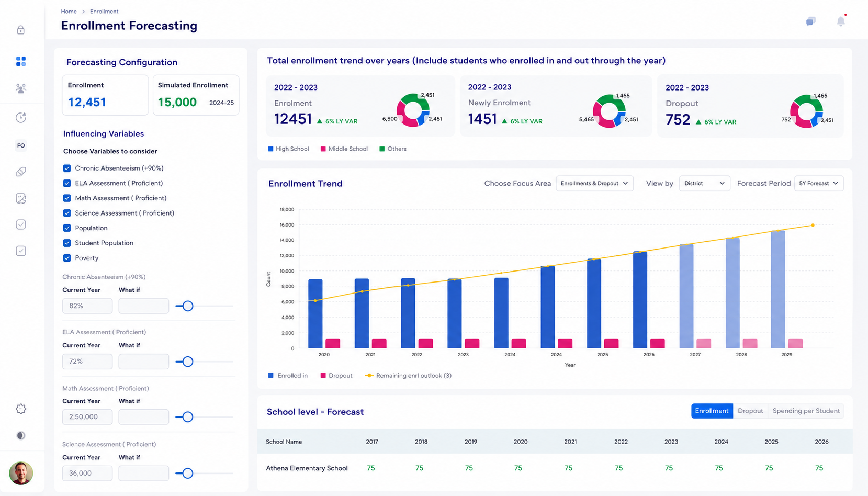The image size is (868, 496).
Task: Click the 82% Current Year field
Action: 87,306
